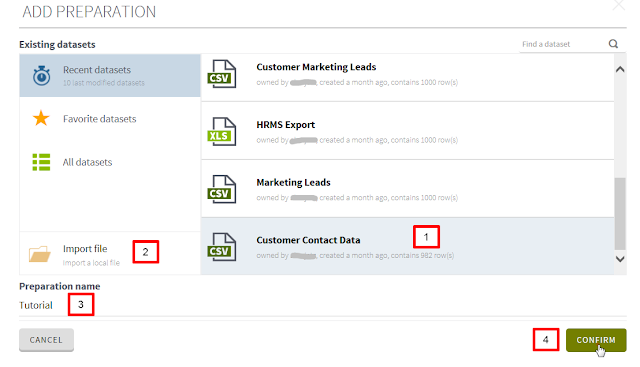Viewport: 640px width, 367px height.
Task: Select Marketing Leads dataset
Action: point(407,189)
